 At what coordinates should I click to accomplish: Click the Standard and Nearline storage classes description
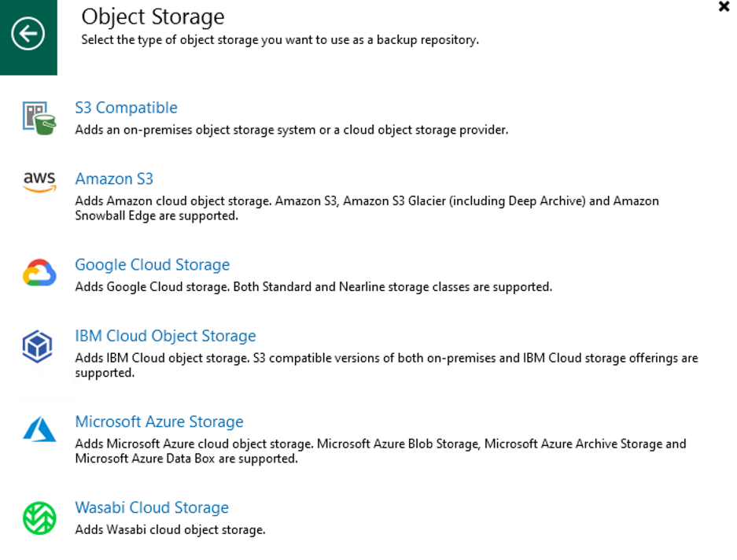[313, 287]
